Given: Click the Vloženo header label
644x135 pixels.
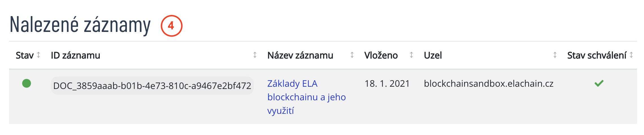Looking at the screenshot, I should [381, 55].
